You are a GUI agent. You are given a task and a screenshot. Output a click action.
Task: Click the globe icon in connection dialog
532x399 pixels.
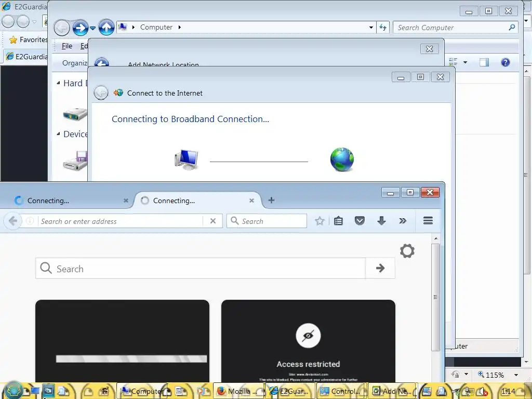point(342,159)
